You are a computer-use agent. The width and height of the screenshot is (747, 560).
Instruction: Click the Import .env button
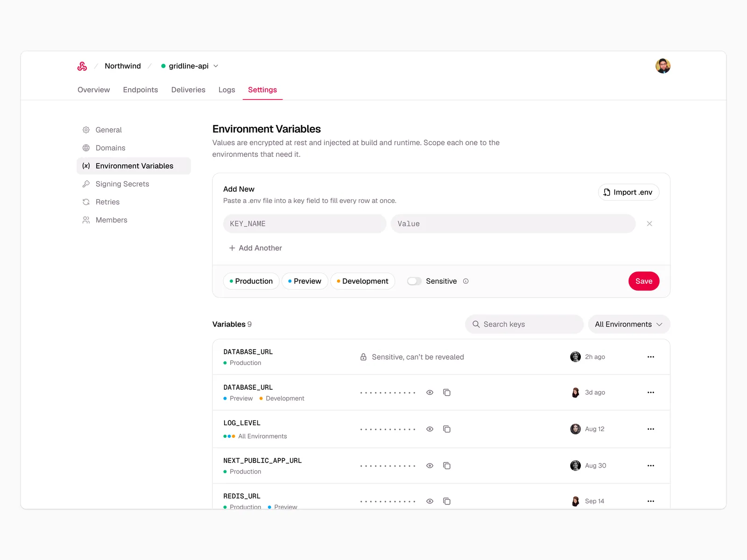(628, 192)
